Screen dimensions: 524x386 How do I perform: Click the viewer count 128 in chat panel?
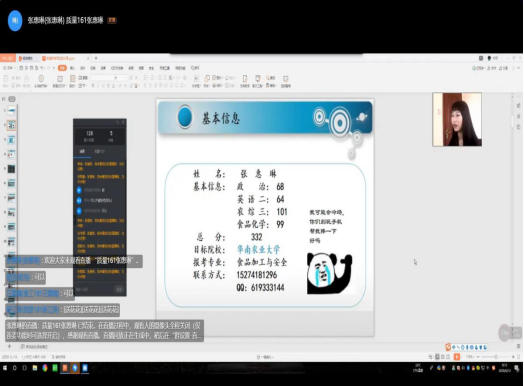90,133
